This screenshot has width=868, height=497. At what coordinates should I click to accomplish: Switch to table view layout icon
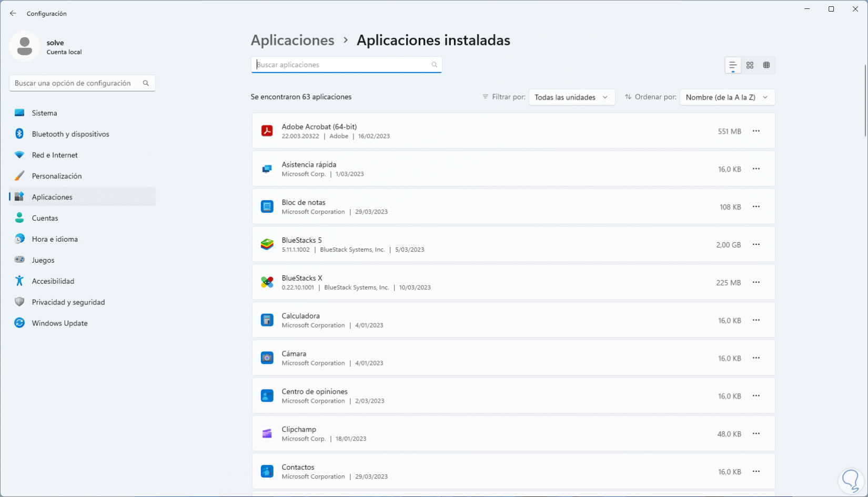[x=766, y=65]
